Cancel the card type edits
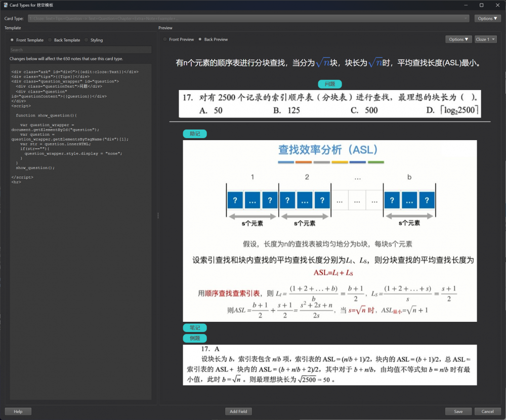506x420 pixels. [x=487, y=411]
